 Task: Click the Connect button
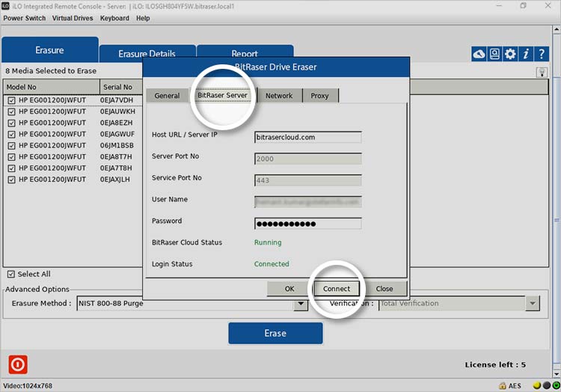pyautogui.click(x=337, y=289)
